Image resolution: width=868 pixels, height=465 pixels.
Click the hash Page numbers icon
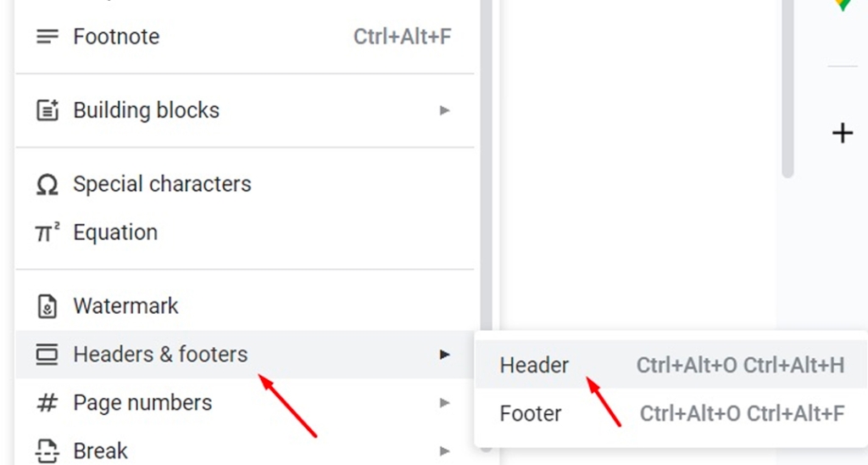pos(47,402)
